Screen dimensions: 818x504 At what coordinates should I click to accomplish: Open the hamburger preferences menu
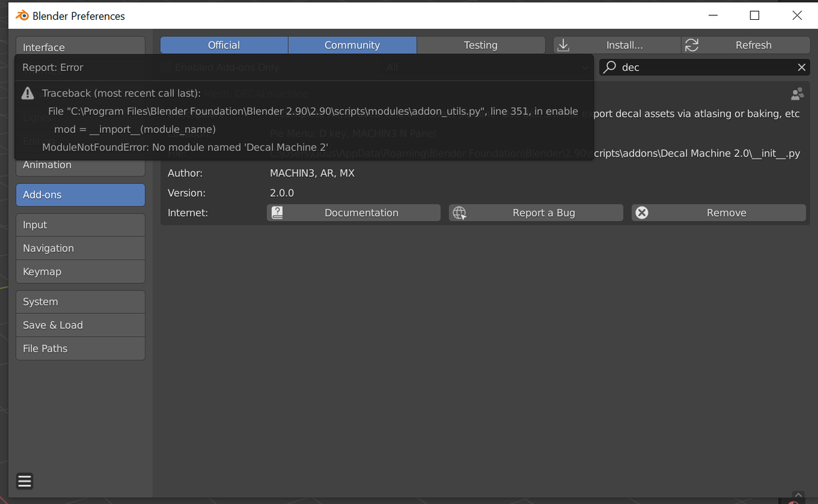(25, 481)
